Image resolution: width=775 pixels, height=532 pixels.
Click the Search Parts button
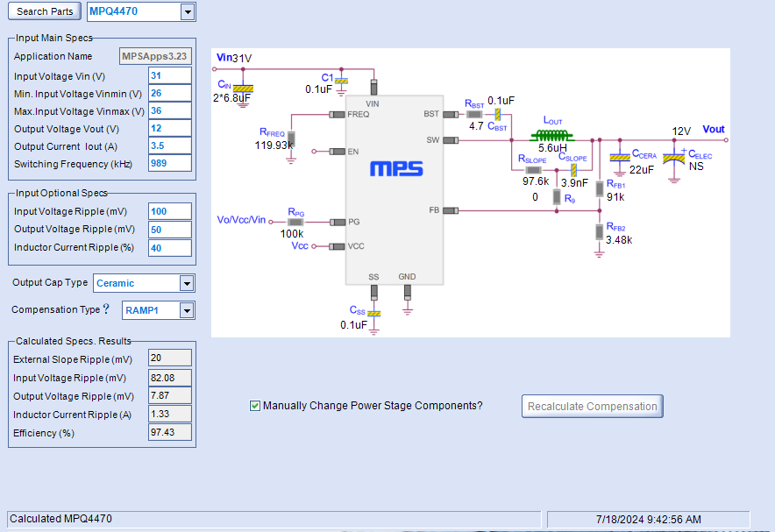(45, 11)
